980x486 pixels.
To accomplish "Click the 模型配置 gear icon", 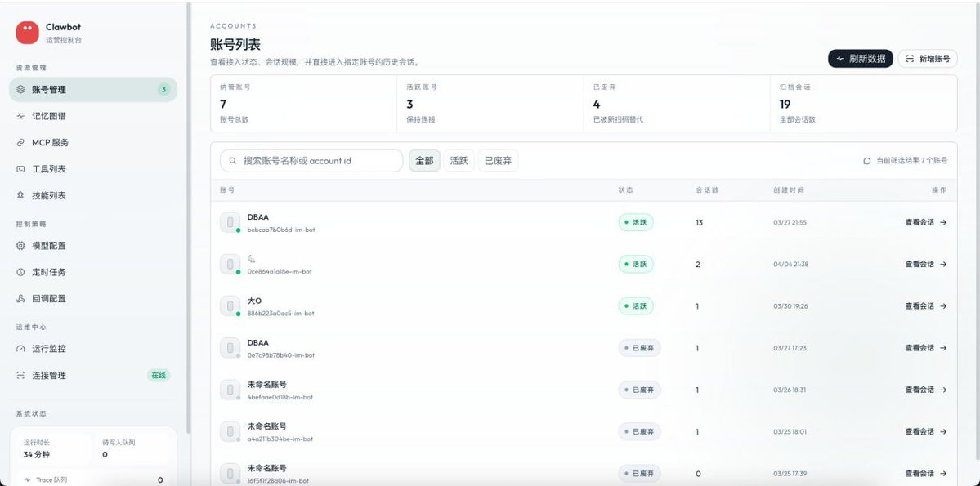I will point(20,246).
